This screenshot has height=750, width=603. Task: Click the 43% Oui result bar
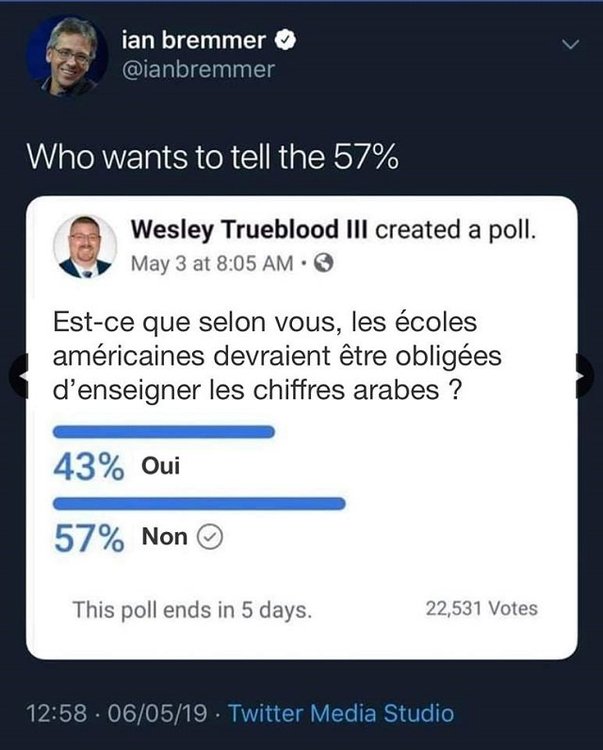163,432
